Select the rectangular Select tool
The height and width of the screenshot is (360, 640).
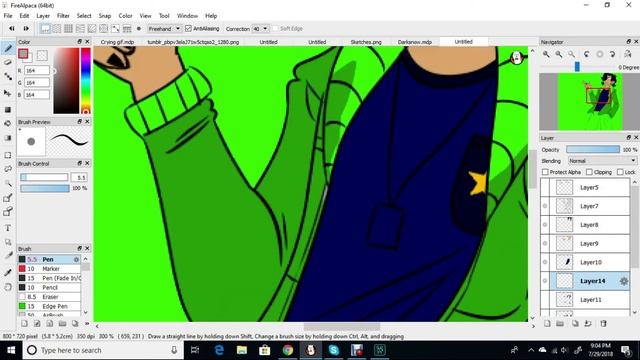coord(8,155)
